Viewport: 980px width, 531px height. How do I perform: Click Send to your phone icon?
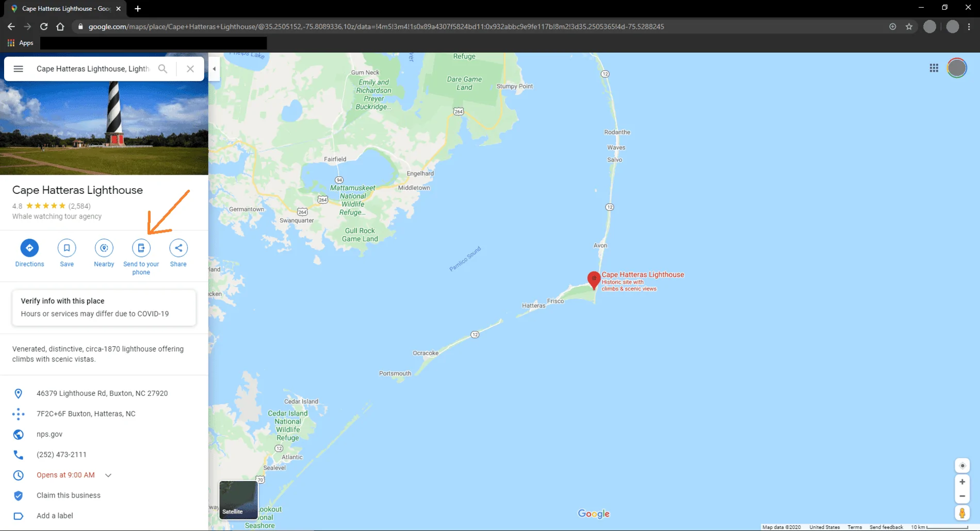click(141, 248)
